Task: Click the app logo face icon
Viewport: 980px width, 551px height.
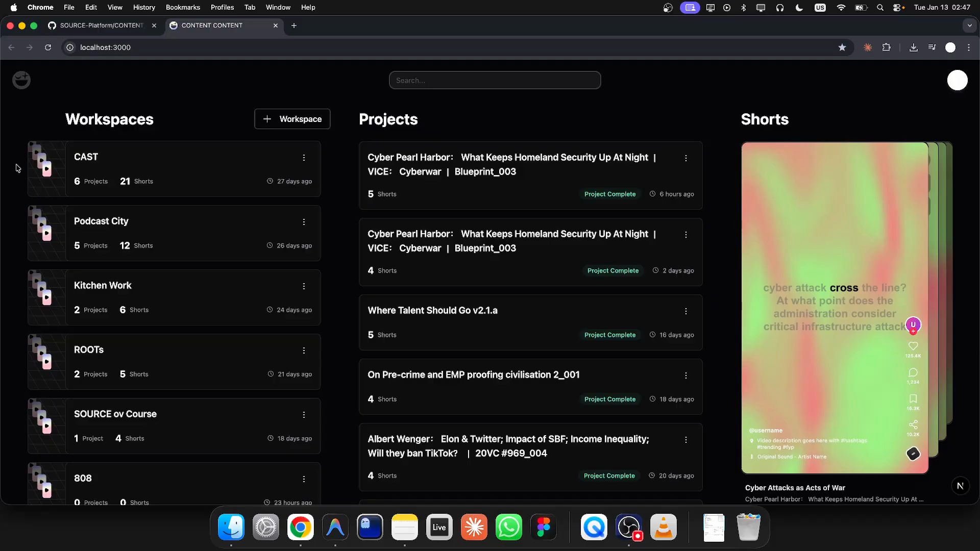Action: (21, 80)
